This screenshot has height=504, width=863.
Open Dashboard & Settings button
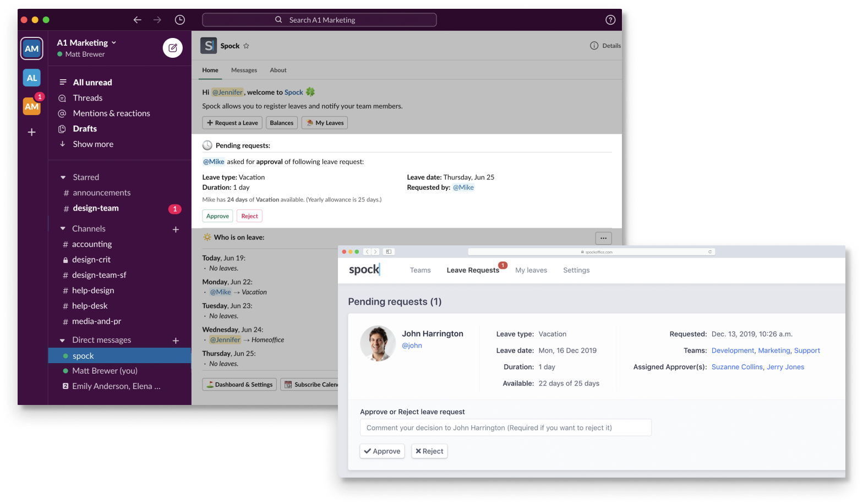coord(239,385)
